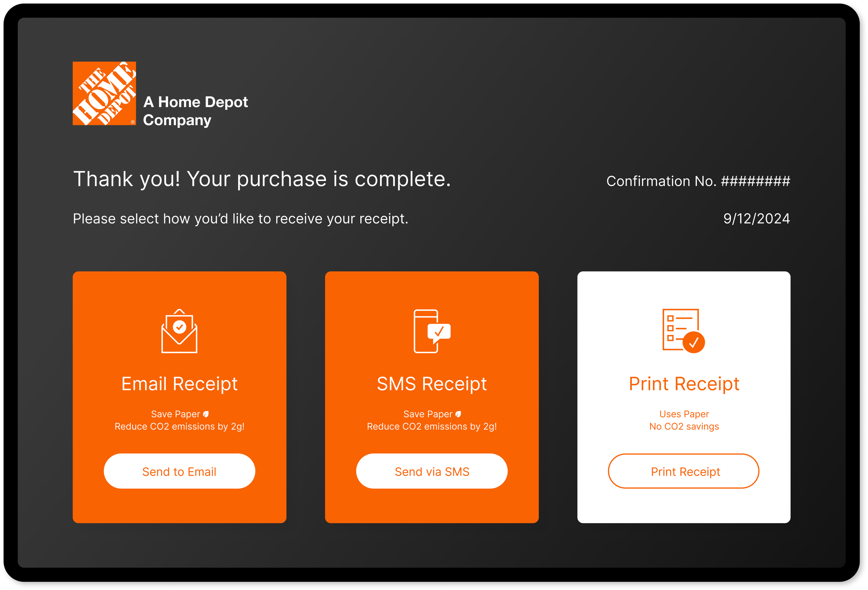The height and width of the screenshot is (590, 868).
Task: Click the SMS phone message icon
Action: 432,331
